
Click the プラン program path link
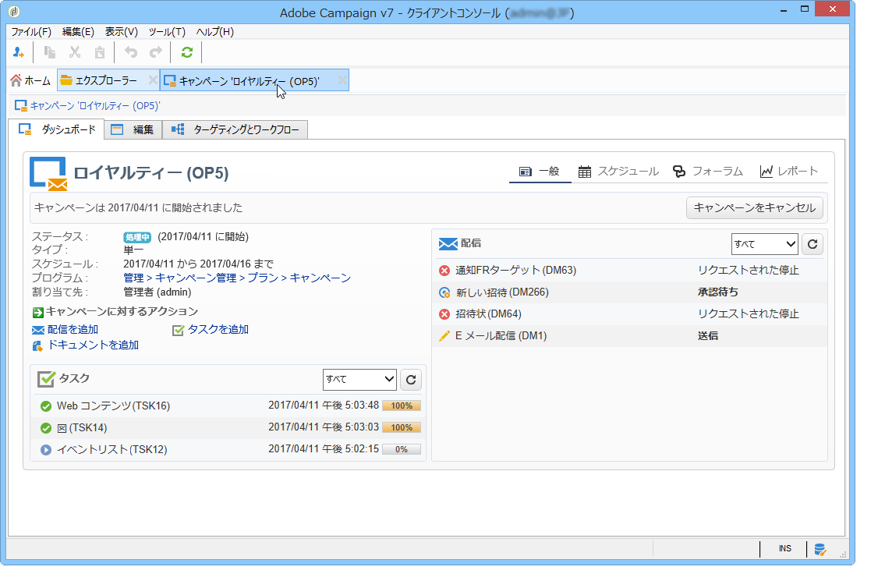[263, 278]
